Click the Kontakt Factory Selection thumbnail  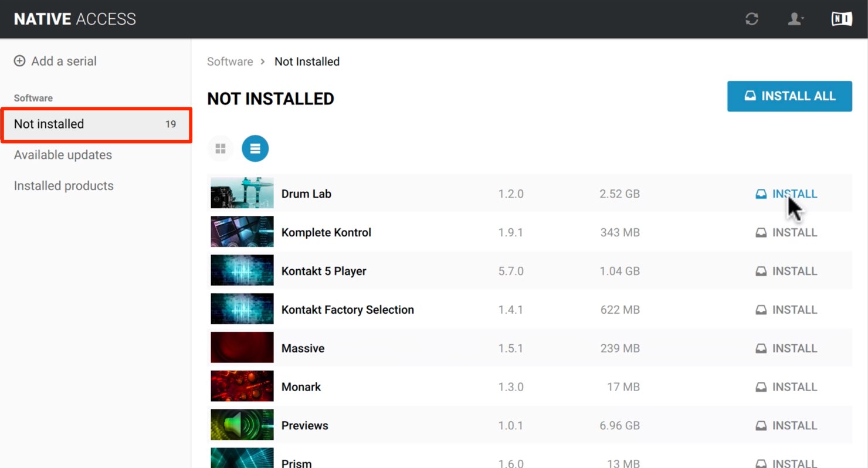coord(242,309)
